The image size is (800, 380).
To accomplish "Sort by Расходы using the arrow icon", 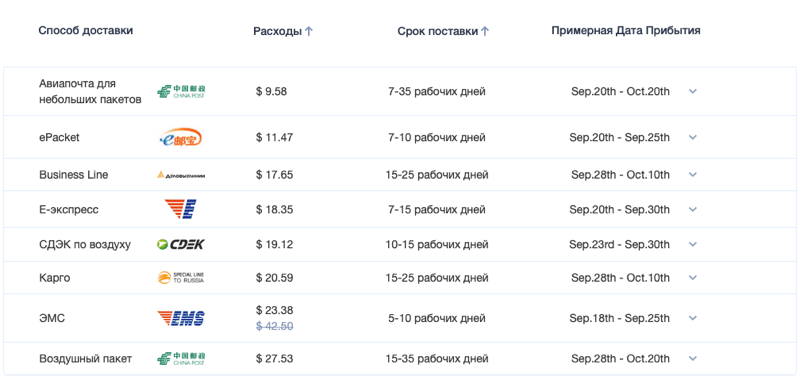I will [308, 31].
